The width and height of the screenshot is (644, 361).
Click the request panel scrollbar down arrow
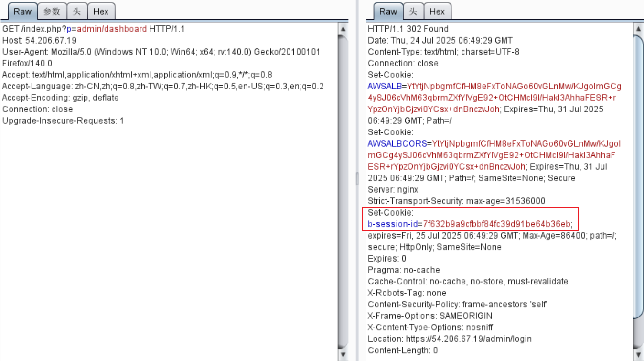[x=343, y=355]
